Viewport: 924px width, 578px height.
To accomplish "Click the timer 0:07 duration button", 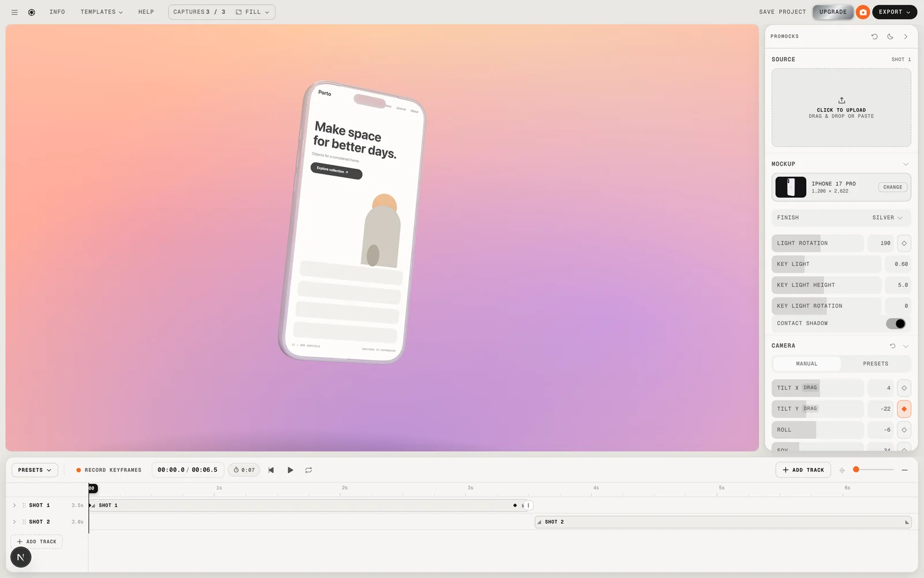I will pyautogui.click(x=244, y=470).
